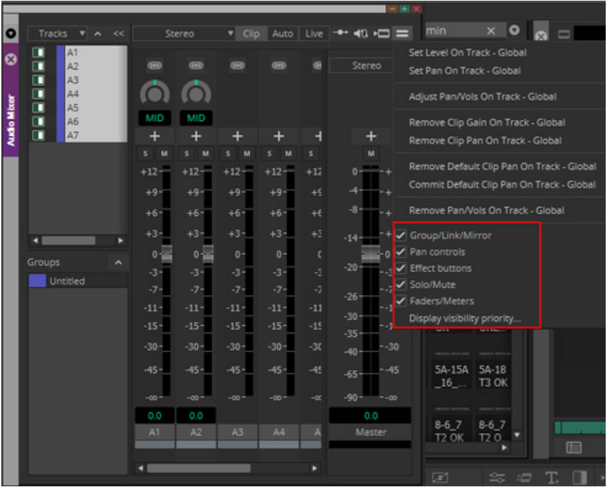The height and width of the screenshot is (487, 607).
Task: Collapse the Groups section
Action: [118, 262]
